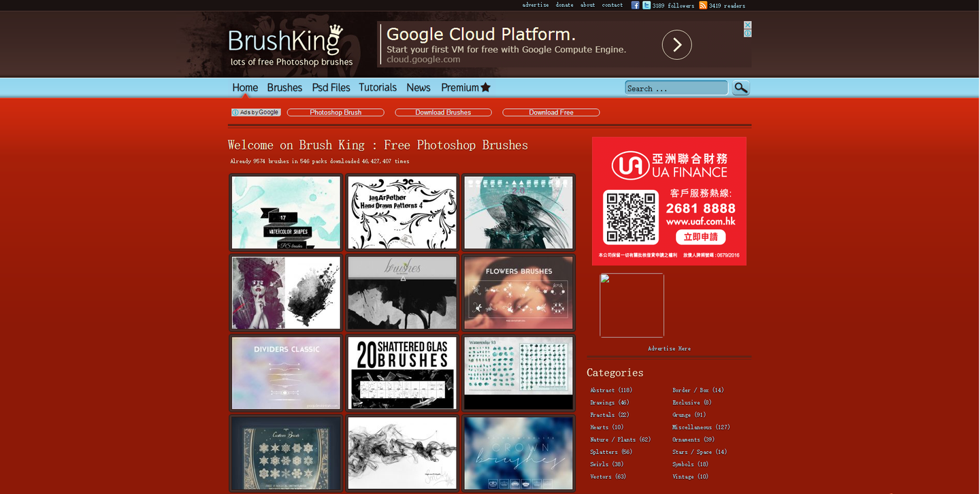980x494 pixels.
Task: Click the Photoshop Brush ad link
Action: pyautogui.click(x=336, y=112)
